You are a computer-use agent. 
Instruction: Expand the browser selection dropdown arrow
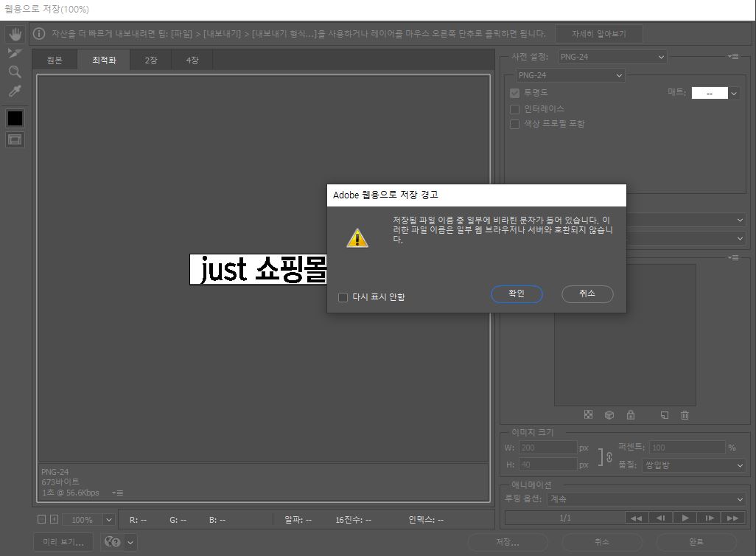coord(130,542)
